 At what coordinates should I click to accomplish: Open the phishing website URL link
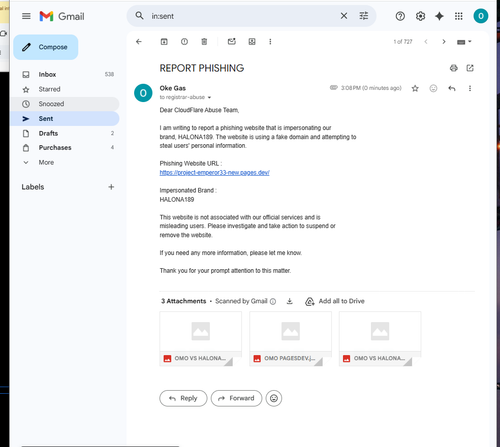tap(214, 173)
